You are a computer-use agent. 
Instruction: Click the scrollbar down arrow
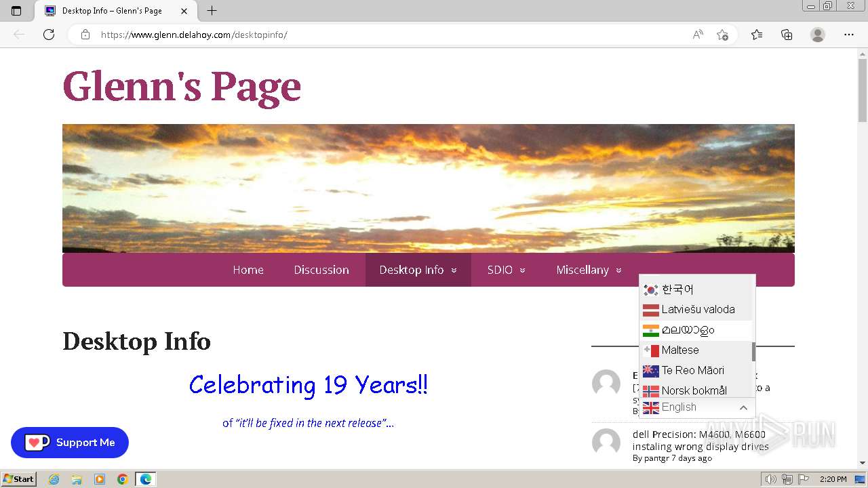click(x=863, y=463)
